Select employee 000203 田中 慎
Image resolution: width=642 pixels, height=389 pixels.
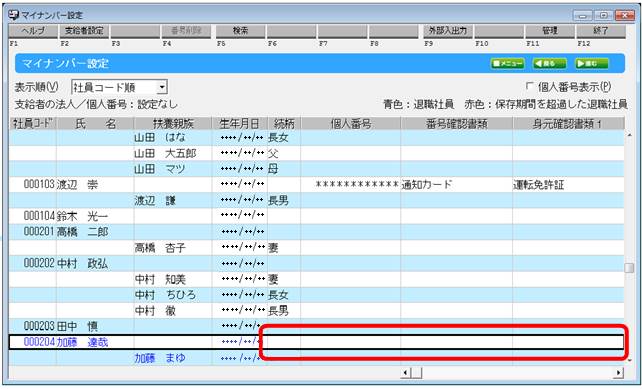pos(316,326)
